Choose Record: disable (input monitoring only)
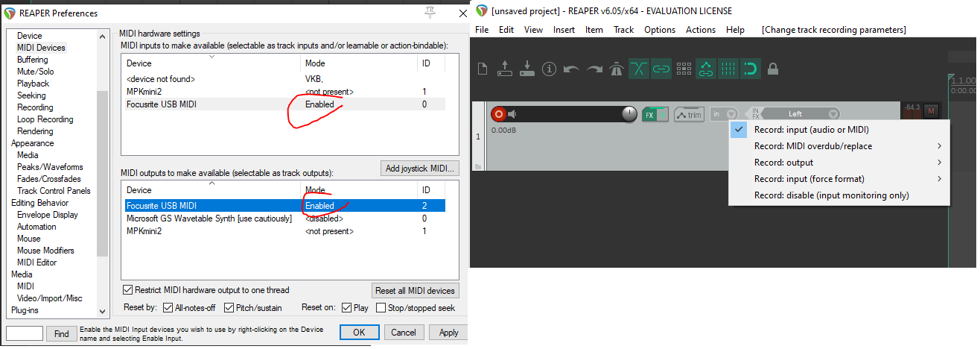The height and width of the screenshot is (349, 980). pos(839,195)
